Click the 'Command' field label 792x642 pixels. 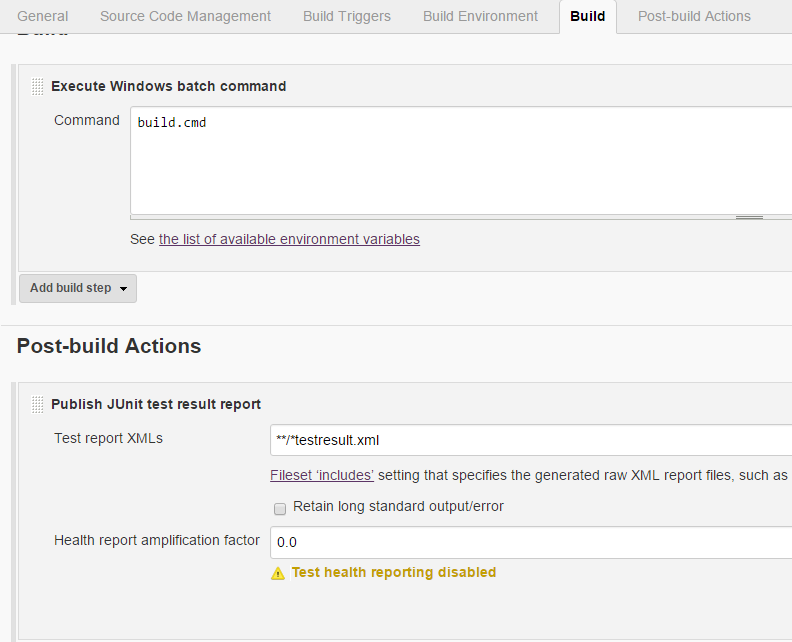tap(87, 120)
